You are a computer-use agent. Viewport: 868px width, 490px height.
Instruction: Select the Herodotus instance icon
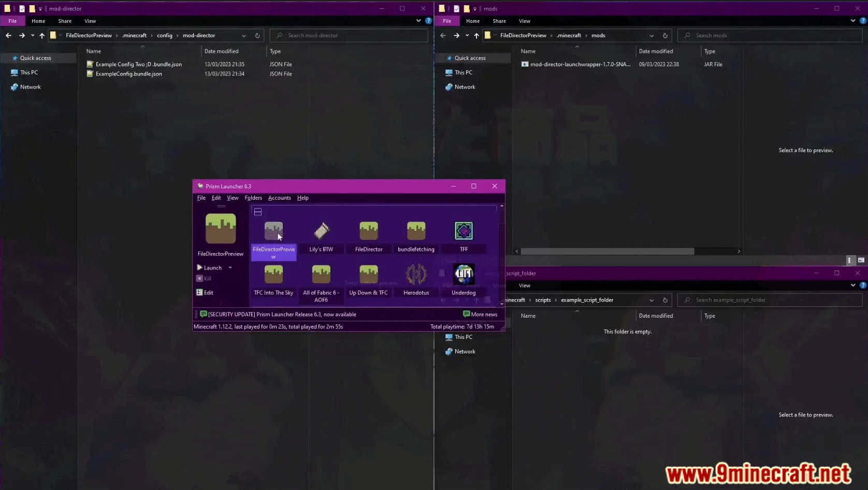point(416,274)
